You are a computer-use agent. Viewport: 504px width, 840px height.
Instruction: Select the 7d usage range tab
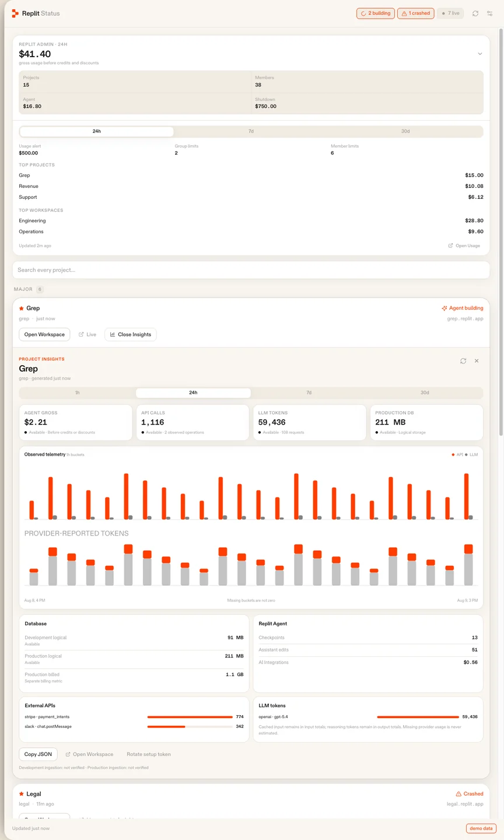tap(251, 131)
